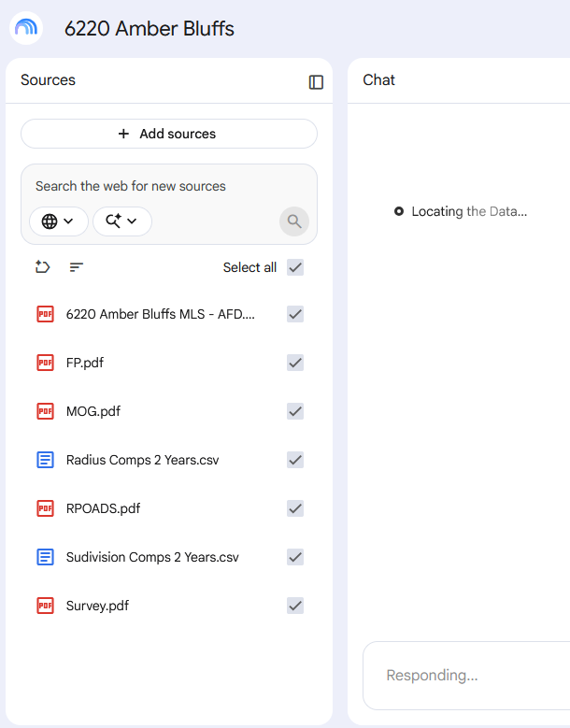This screenshot has width=570, height=728.
Task: Click PDF icon beside RPOADS.pdf
Action: click(x=45, y=508)
